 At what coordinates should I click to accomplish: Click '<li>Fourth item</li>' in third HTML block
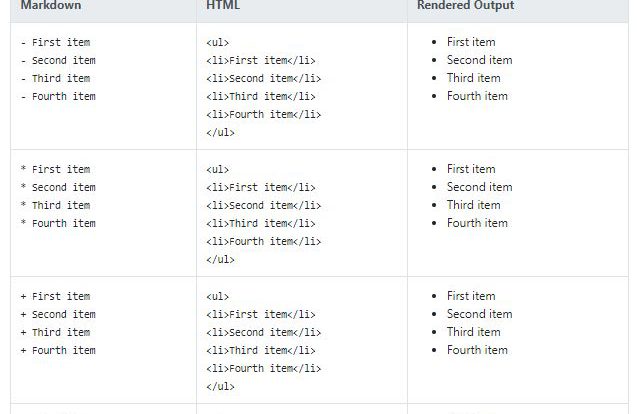(x=264, y=368)
